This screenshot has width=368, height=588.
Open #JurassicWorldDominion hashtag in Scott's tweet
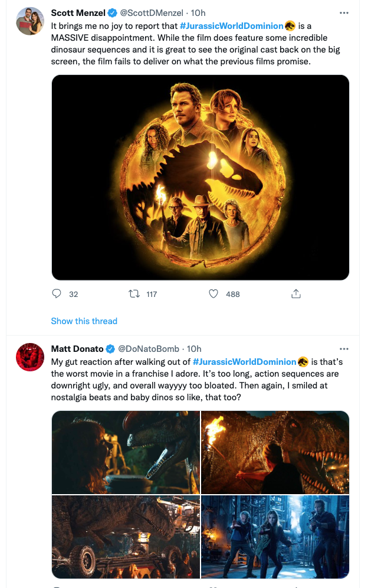tap(231, 26)
